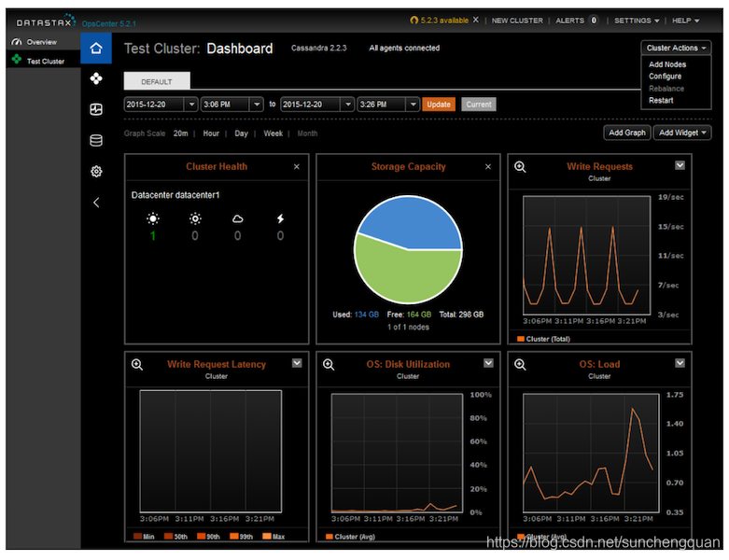Collapse the sidebar with the left arrow
The image size is (729, 560).
click(x=96, y=203)
